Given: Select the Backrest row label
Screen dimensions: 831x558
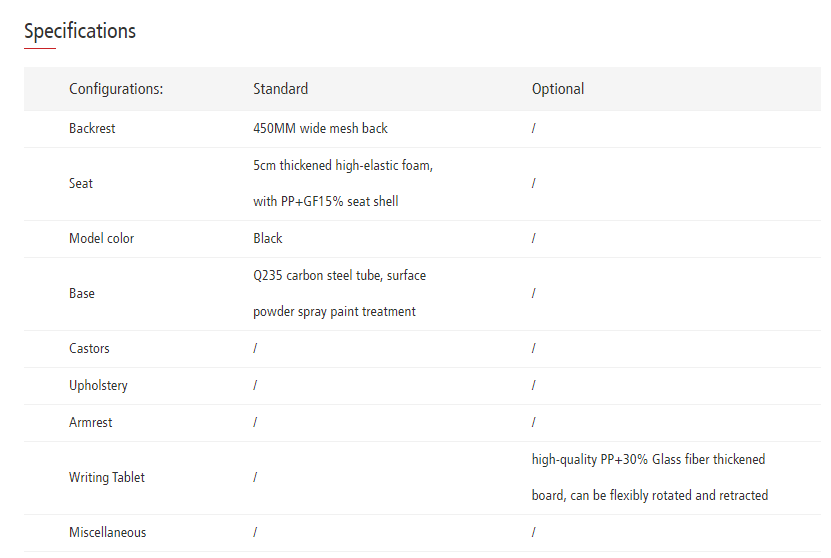Looking at the screenshot, I should click(92, 129).
